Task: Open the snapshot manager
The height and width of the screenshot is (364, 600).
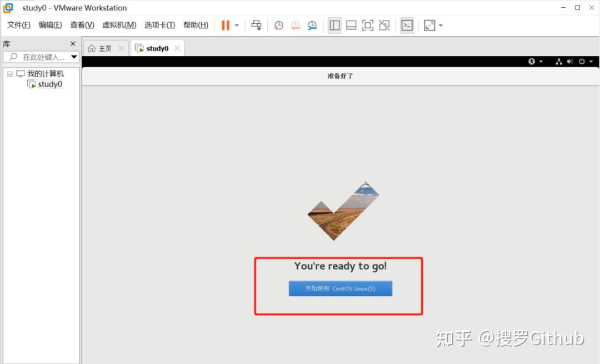Action: click(312, 25)
